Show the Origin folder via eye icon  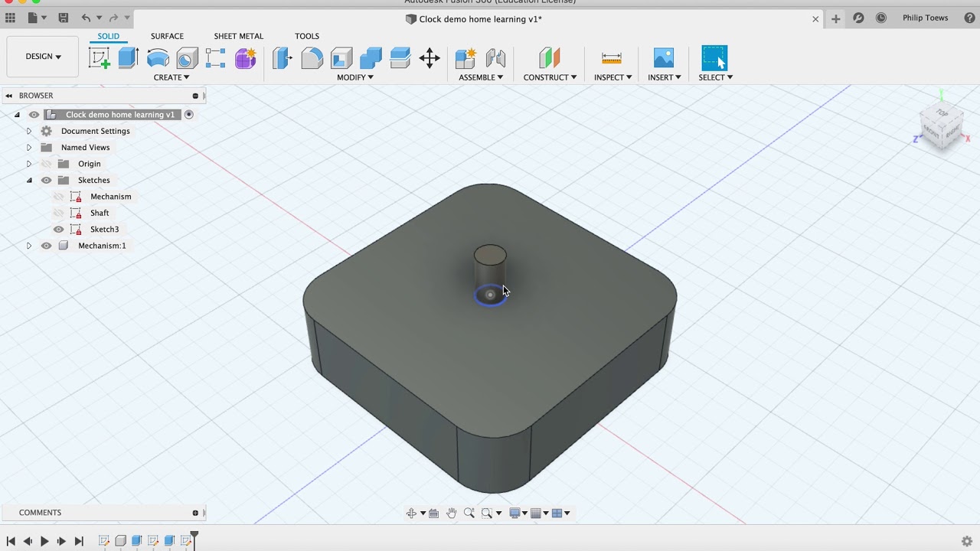(46, 164)
